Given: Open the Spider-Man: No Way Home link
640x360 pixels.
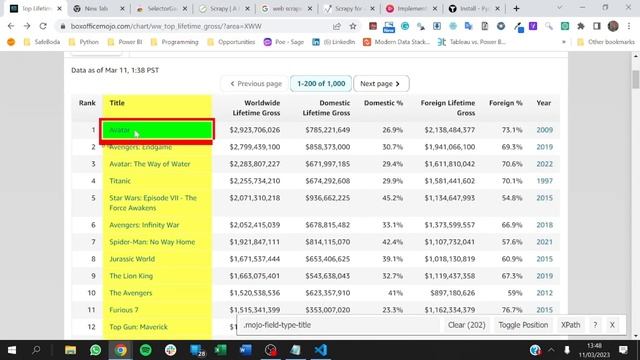Looking at the screenshot, I should pyautogui.click(x=152, y=242).
